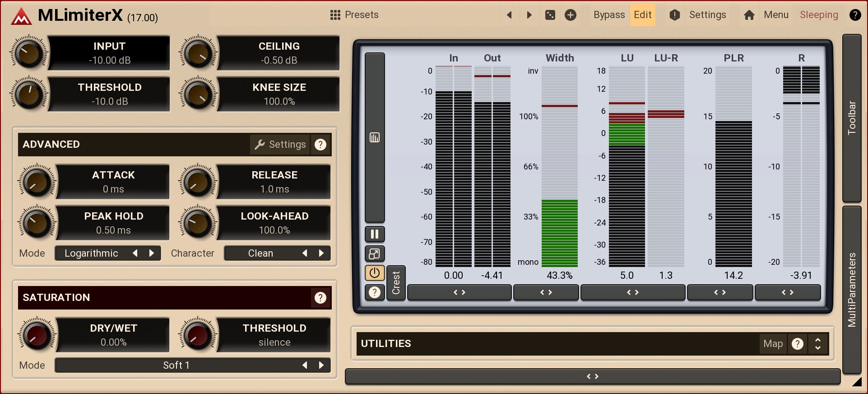The image size is (868, 394).
Task: Pause the meter display
Action: [x=375, y=234]
